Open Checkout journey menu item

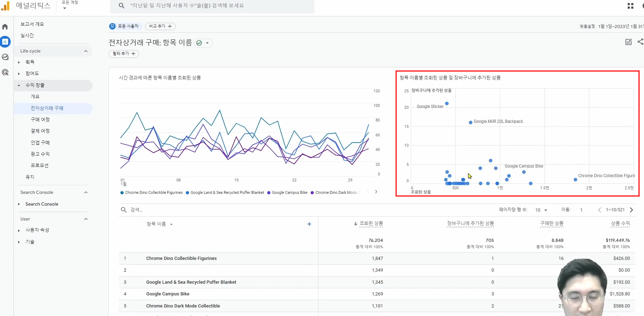pyautogui.click(x=40, y=131)
